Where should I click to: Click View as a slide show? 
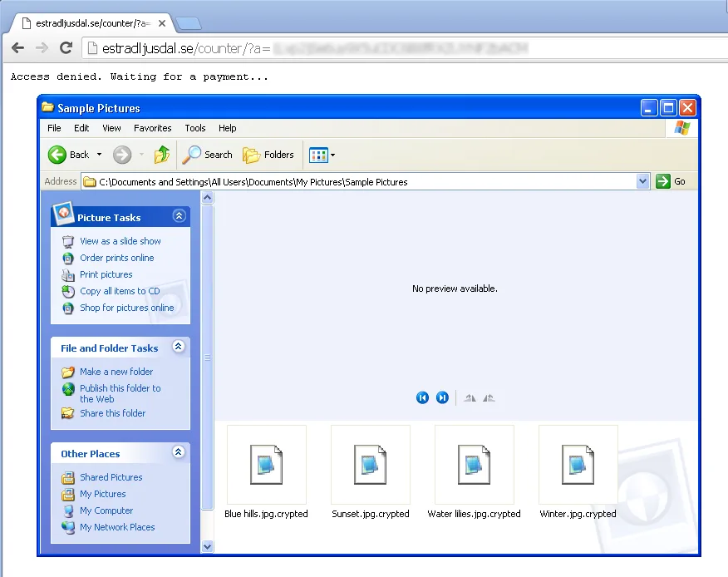[121, 241]
